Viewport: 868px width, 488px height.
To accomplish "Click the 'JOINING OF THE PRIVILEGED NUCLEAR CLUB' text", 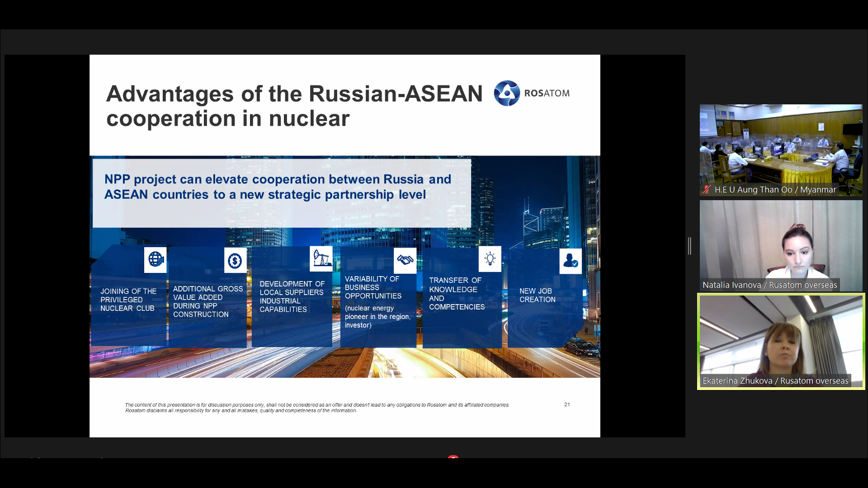I will click(128, 300).
